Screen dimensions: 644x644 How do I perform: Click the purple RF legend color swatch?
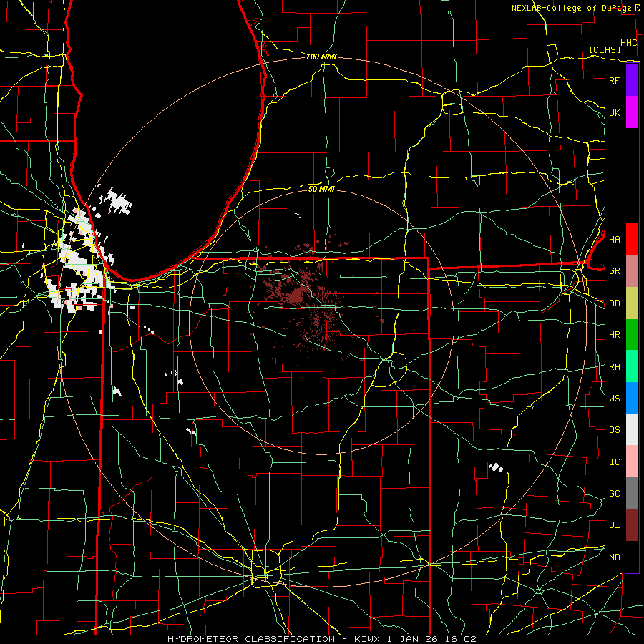(x=632, y=80)
